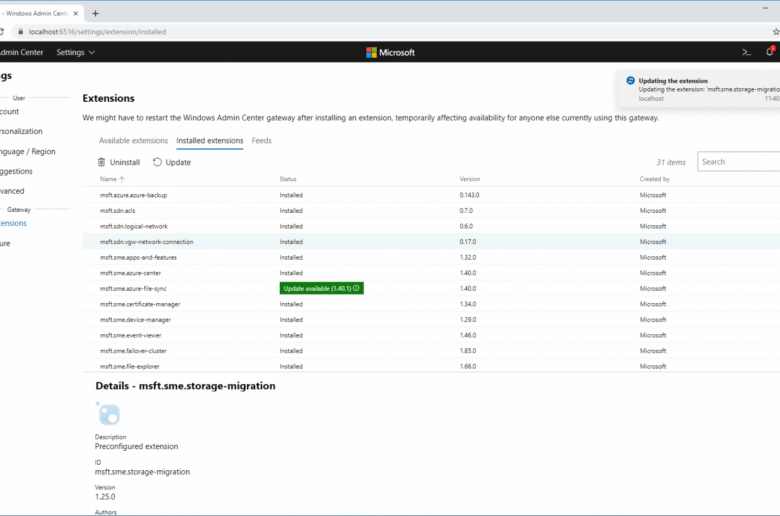Select Extensions in Gateway sidebar
The height and width of the screenshot is (516, 780).
tap(13, 223)
